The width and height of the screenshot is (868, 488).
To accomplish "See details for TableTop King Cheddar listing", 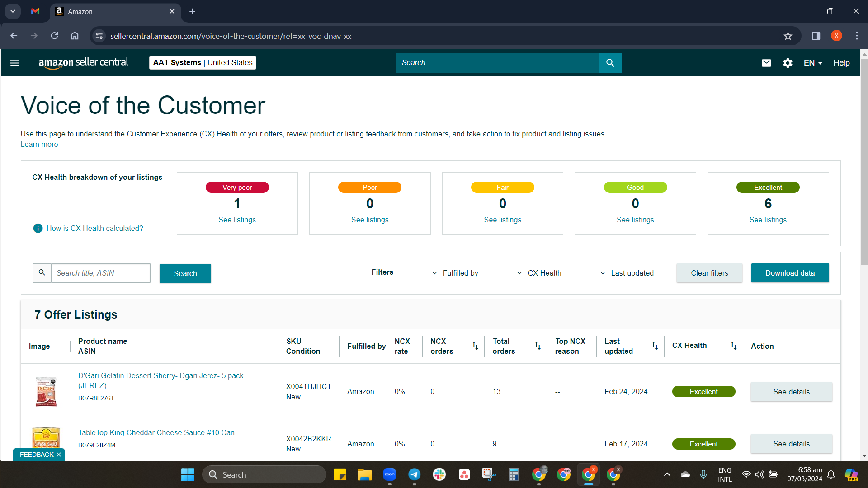I will pos(791,444).
